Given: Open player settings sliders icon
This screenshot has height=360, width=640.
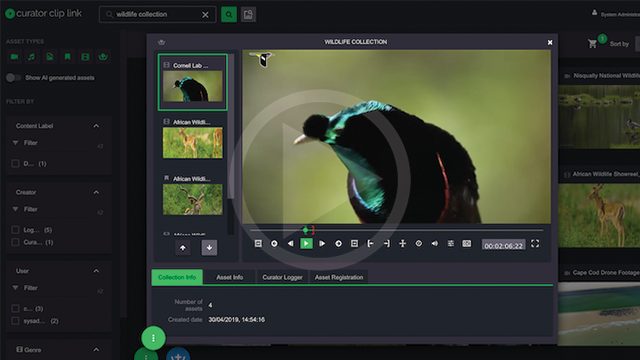Looking at the screenshot, I should point(451,244).
